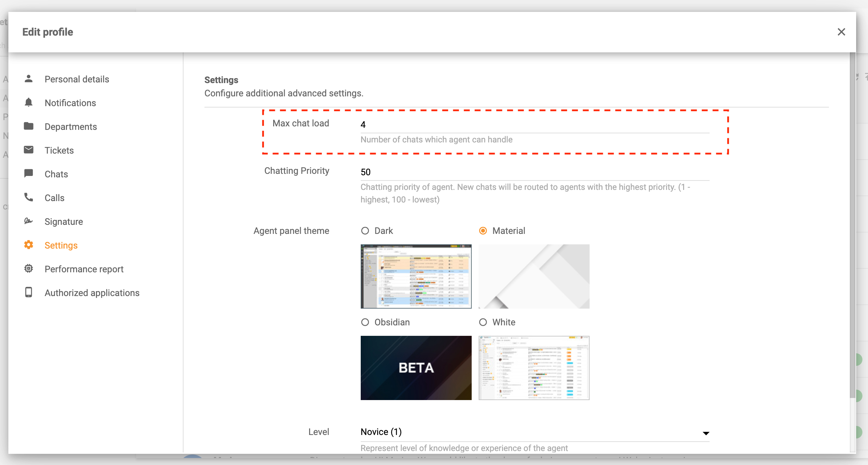The width and height of the screenshot is (868, 465).
Task: Select the Dark theme radio button
Action: tap(365, 230)
